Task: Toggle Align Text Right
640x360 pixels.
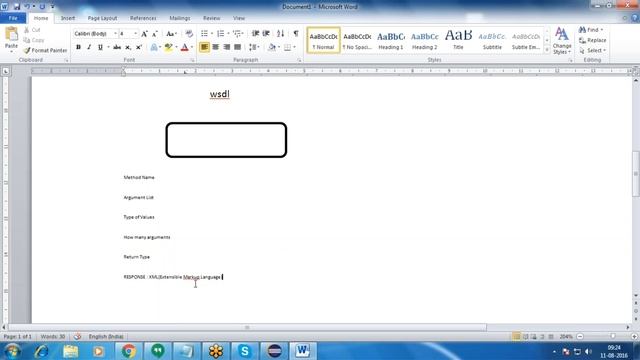Action: (227, 47)
